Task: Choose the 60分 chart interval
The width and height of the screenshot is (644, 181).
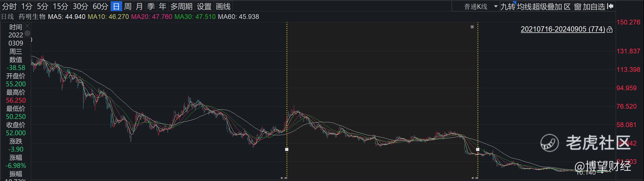Action: point(100,6)
